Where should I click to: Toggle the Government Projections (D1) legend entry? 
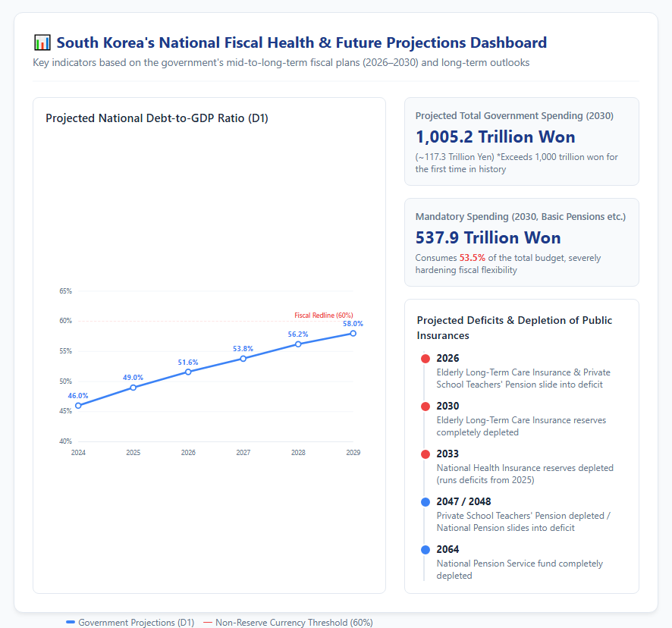tap(130, 623)
